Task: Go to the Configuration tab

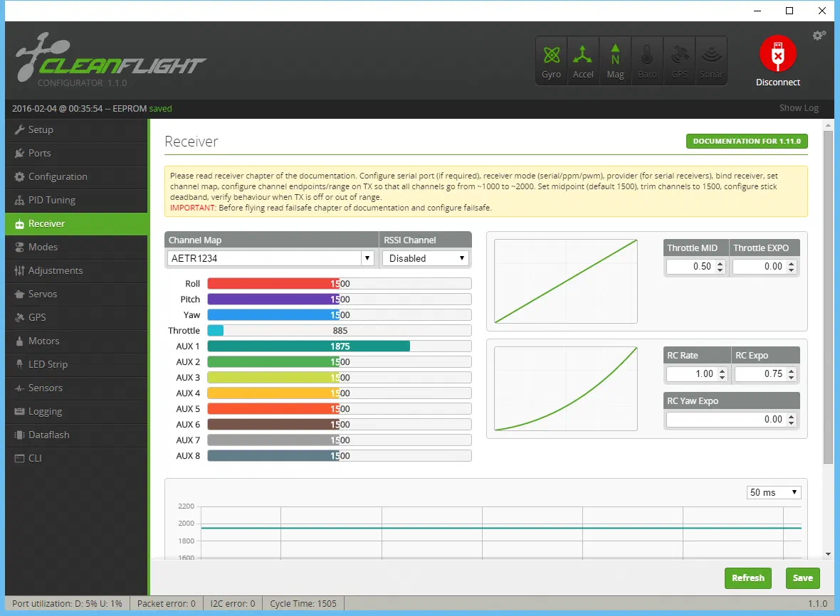Action: pyautogui.click(x=76, y=176)
